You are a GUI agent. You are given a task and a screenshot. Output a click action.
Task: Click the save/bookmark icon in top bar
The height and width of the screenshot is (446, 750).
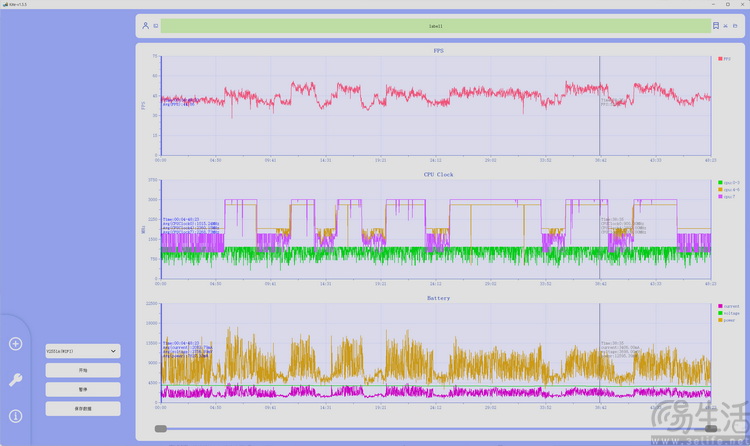click(x=715, y=26)
